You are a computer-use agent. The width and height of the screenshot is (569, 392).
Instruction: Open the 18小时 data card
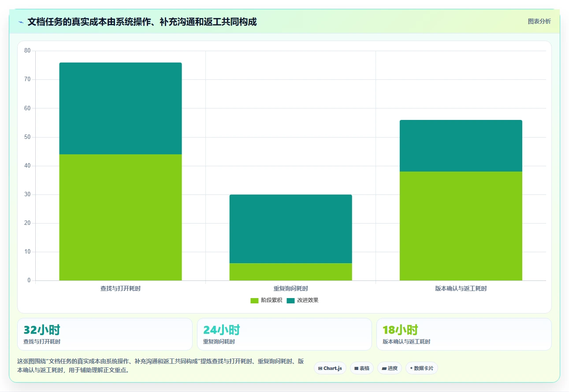[x=464, y=334]
